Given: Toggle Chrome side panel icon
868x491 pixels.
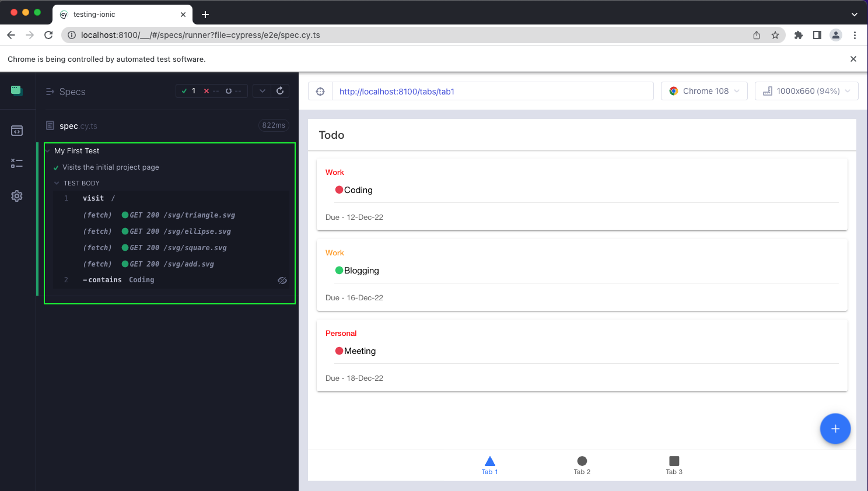Looking at the screenshot, I should tap(817, 35).
